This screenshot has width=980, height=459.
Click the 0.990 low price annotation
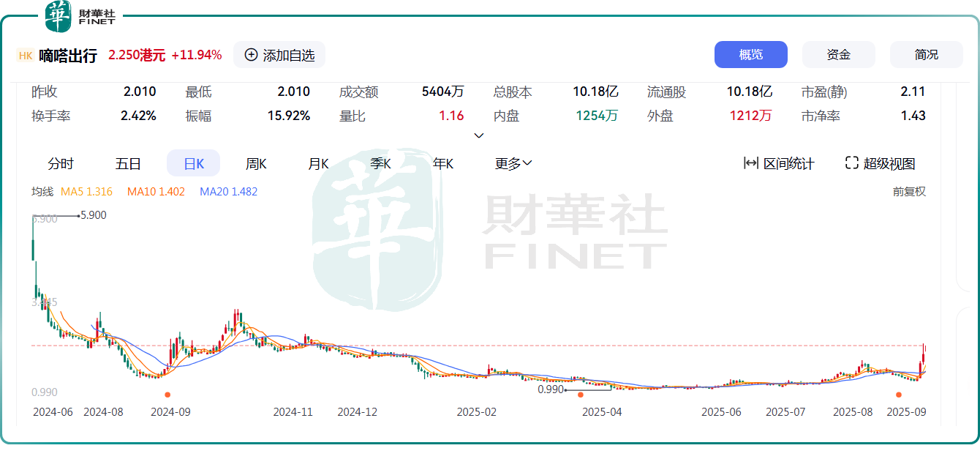tap(551, 389)
